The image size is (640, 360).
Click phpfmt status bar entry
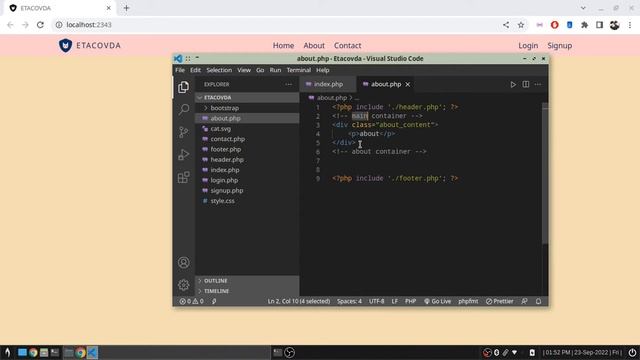pyautogui.click(x=468, y=301)
